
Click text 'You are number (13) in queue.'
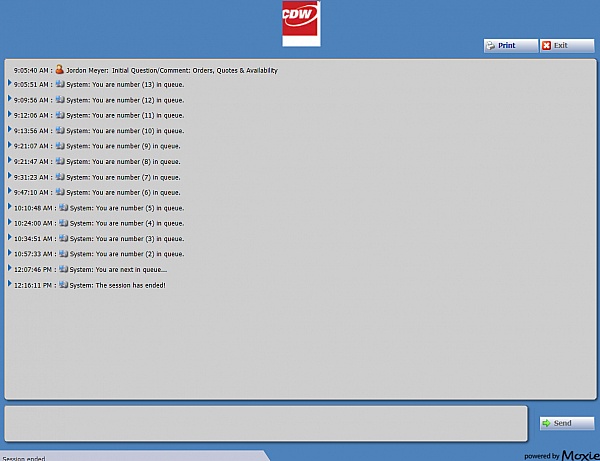pyautogui.click(x=138, y=85)
